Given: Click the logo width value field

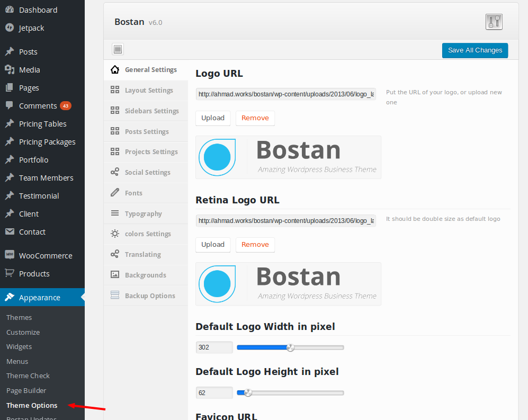Looking at the screenshot, I should click(x=214, y=347).
